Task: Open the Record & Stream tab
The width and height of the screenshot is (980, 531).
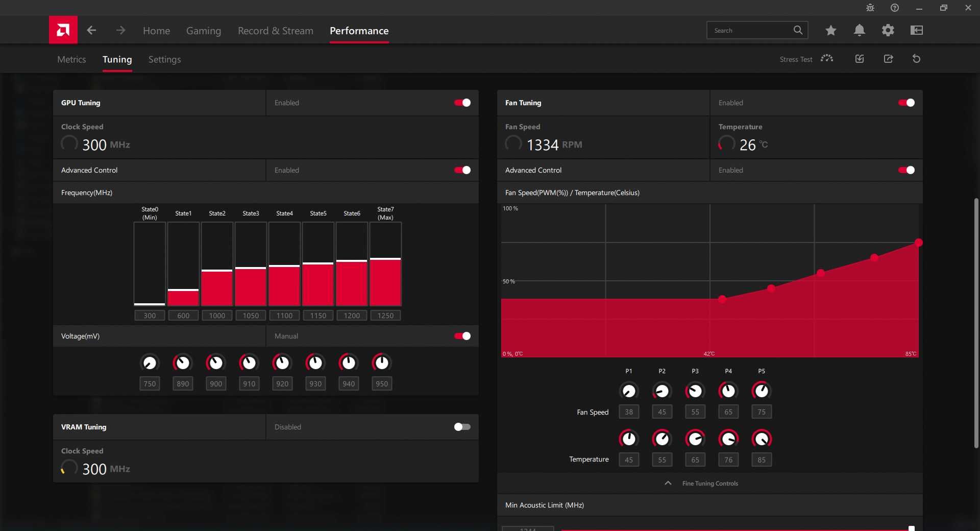Action: tap(276, 31)
